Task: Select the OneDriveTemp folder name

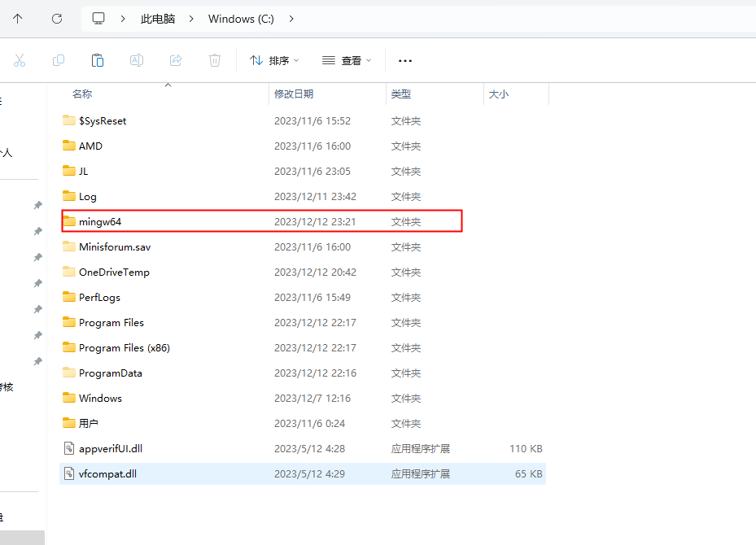Action: coord(114,272)
